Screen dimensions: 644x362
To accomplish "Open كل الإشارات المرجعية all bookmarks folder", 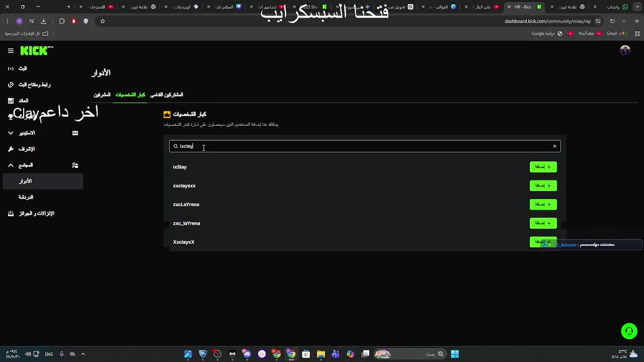I will pos(27,34).
